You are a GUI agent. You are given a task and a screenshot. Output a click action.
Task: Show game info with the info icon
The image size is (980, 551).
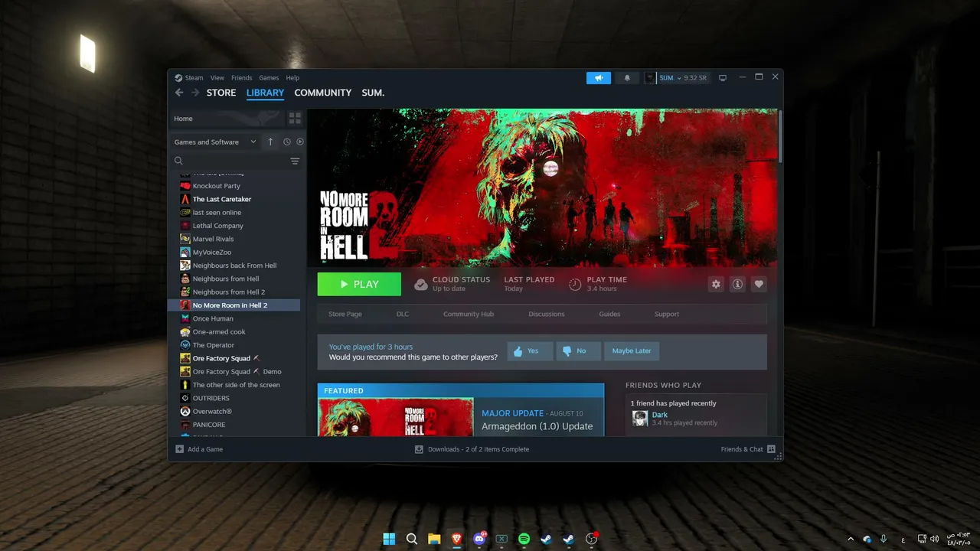click(x=737, y=284)
